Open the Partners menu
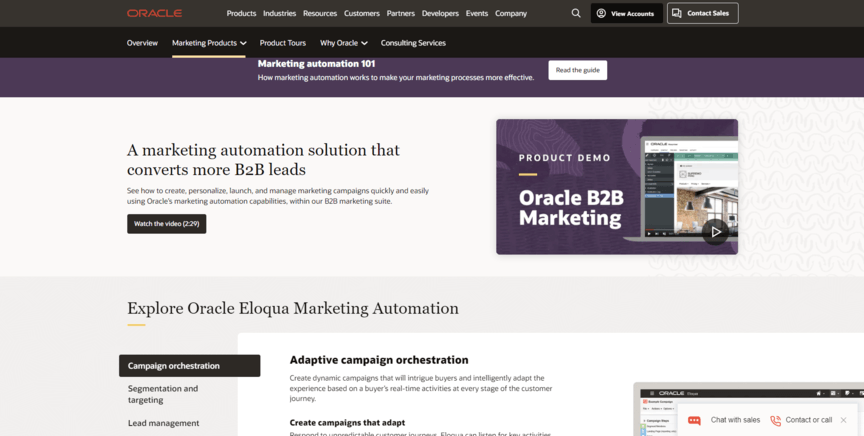 pos(401,13)
